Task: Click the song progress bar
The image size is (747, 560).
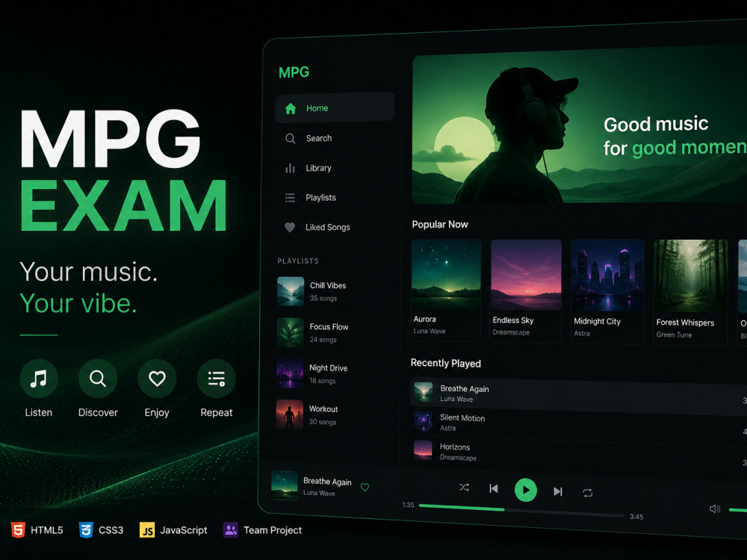Action: (521, 511)
